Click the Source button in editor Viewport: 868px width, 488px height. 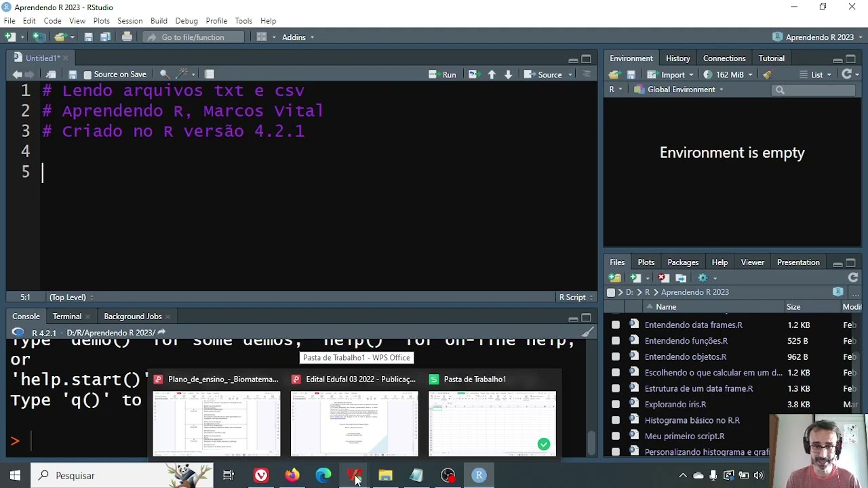pos(544,75)
